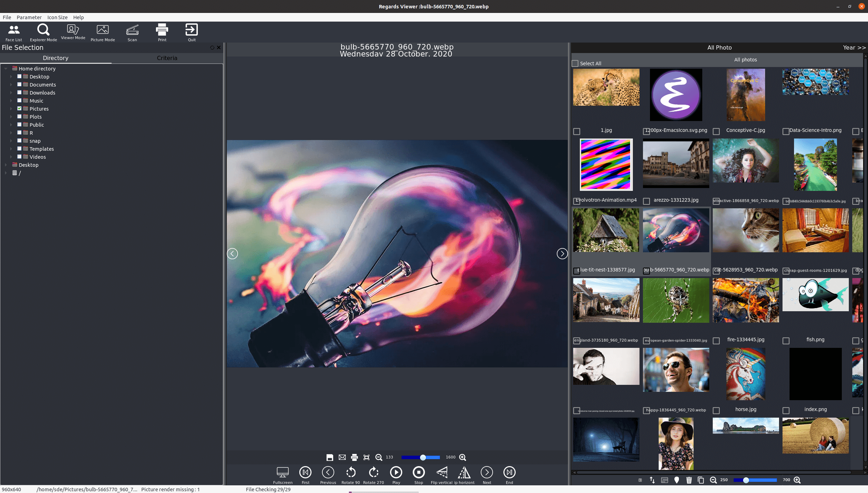Flip image horizontally
Image resolution: width=868 pixels, height=493 pixels.
464,476
